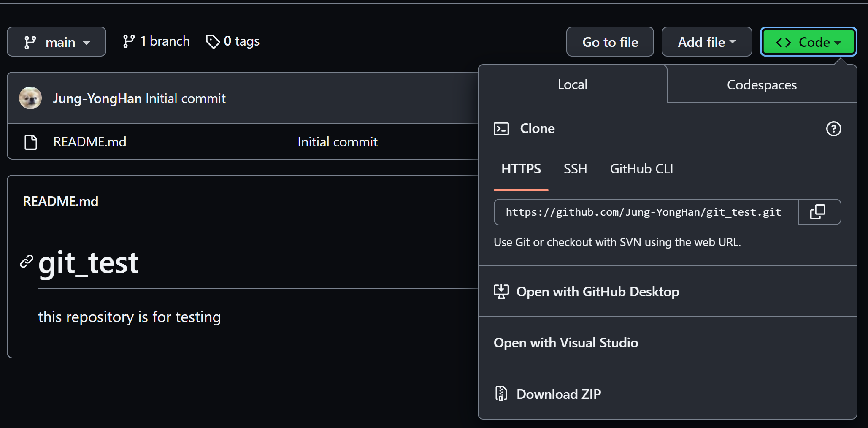Click the 1 branch link

(x=156, y=41)
